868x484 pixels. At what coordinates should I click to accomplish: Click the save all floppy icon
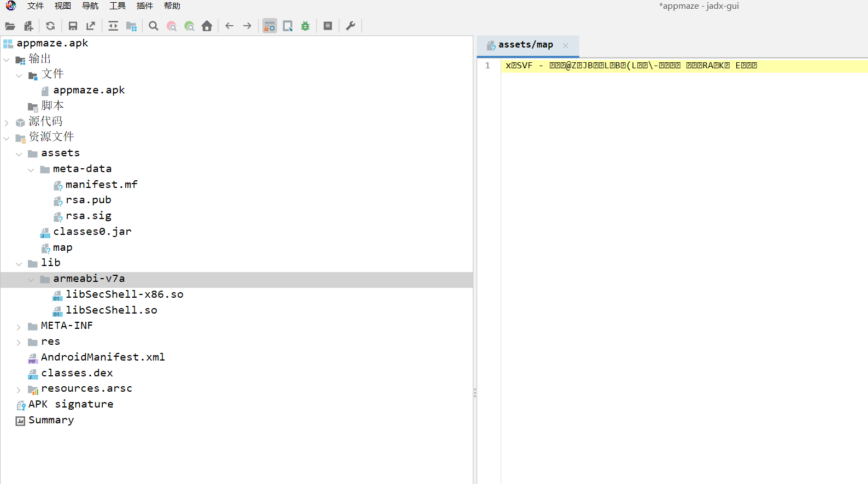pyautogui.click(x=73, y=26)
